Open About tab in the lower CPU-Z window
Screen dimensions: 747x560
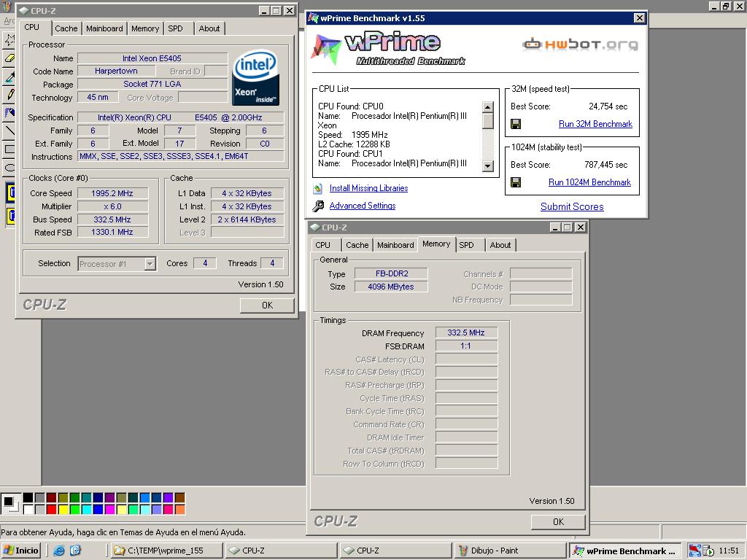[x=500, y=245]
